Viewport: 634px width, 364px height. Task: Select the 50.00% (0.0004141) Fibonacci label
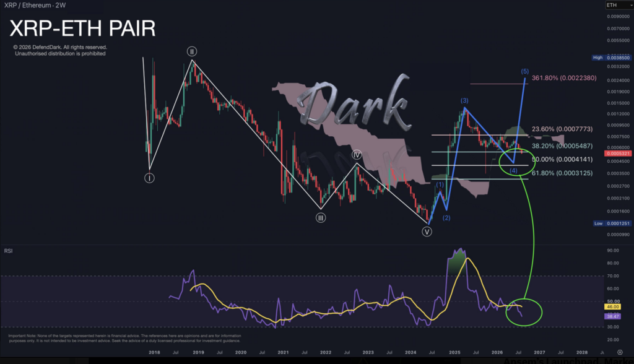[562, 159]
